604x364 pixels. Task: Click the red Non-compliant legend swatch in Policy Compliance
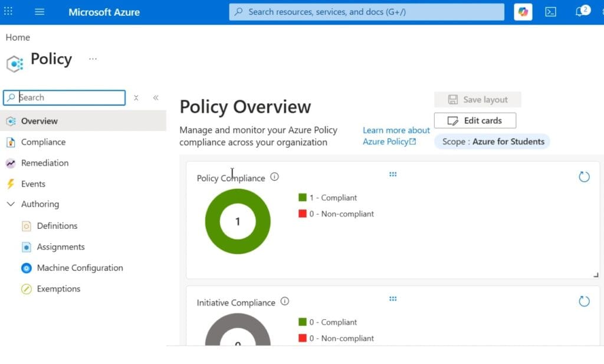pos(303,214)
